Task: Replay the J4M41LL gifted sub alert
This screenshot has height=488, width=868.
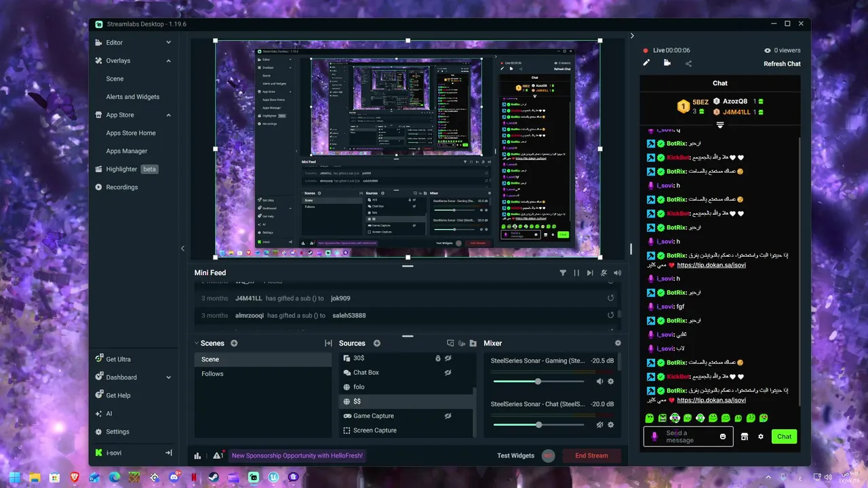Action: 610,298
